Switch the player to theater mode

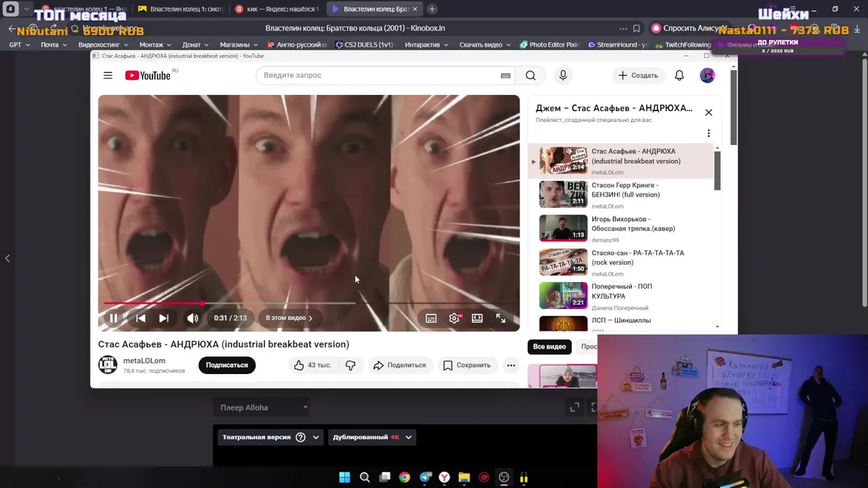click(x=477, y=318)
